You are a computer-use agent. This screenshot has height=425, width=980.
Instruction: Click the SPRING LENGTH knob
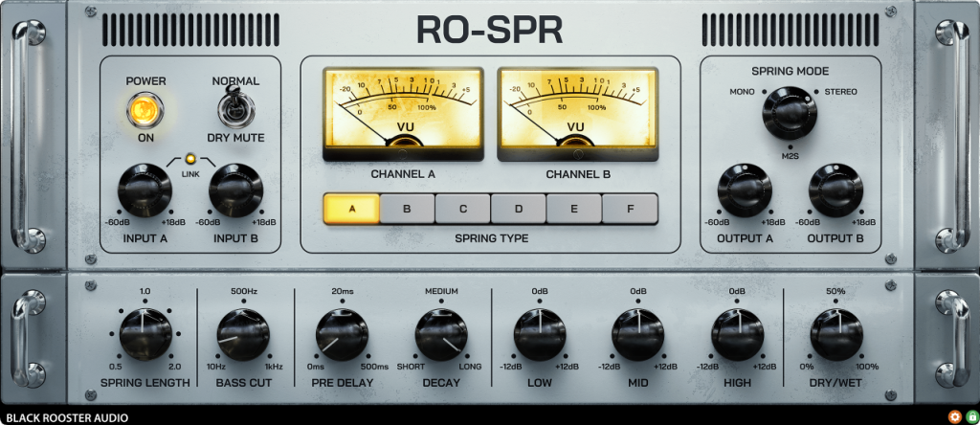pyautogui.click(x=145, y=334)
